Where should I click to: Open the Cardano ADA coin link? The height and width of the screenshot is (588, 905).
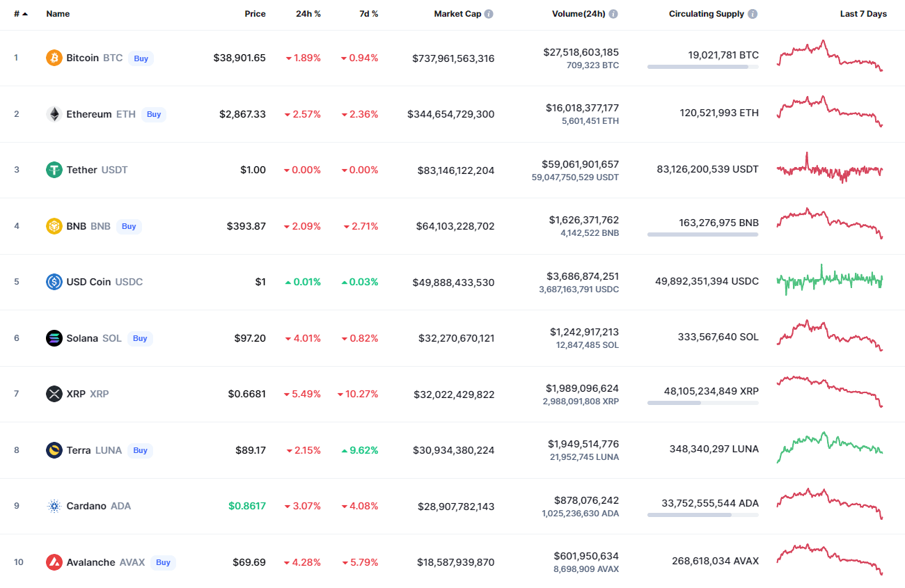[x=86, y=506]
